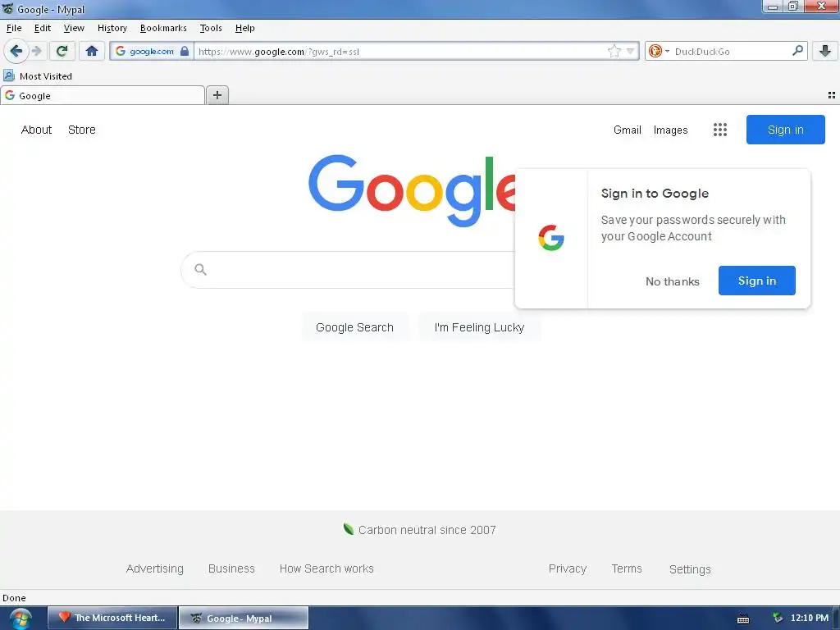This screenshot has height=630, width=840.
Task: Click Google - Mypal taskbar button
Action: coord(243,619)
